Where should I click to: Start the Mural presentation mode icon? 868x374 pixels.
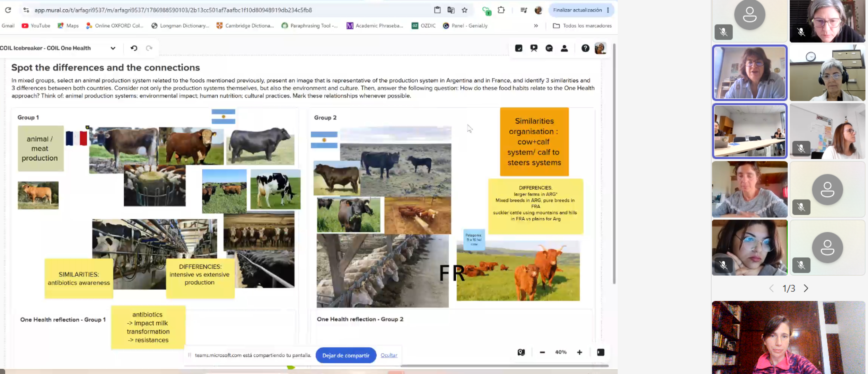(x=534, y=48)
